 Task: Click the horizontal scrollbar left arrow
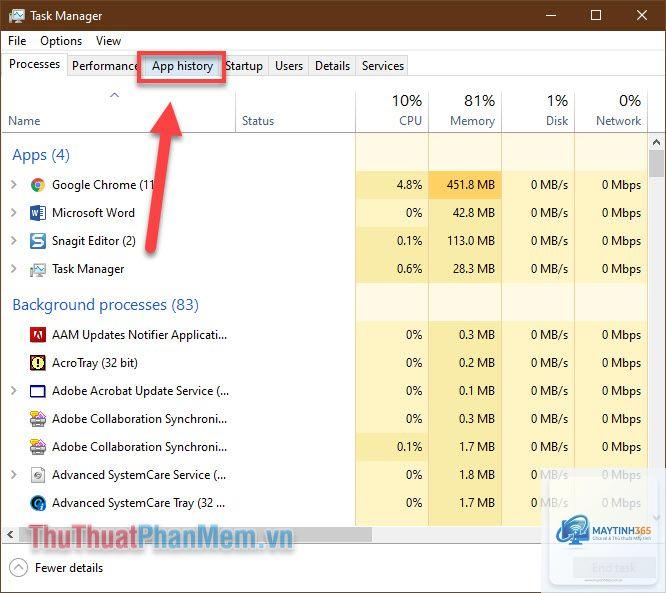pyautogui.click(x=10, y=534)
